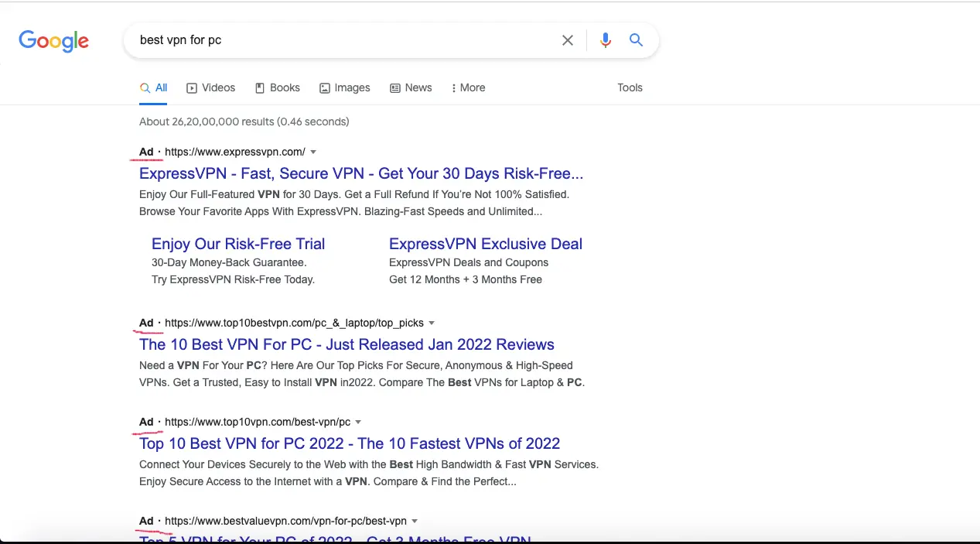Screen dimensions: 980x544
Task: Click the bestvaluevpn.com/vpn-for-pc/best-vpn URL
Action: (x=285, y=521)
